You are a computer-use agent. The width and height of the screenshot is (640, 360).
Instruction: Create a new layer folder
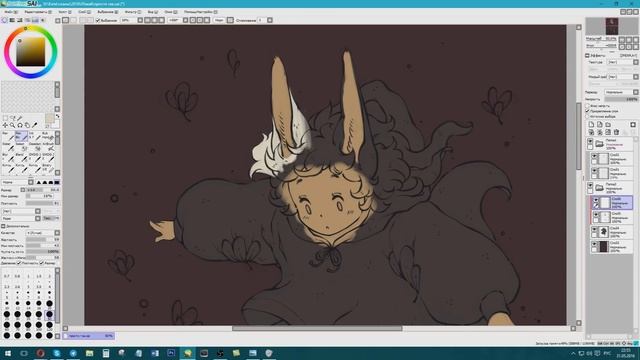pos(608,124)
